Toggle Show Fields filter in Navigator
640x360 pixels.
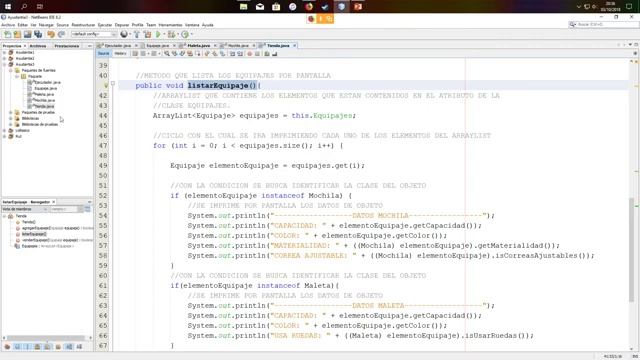(x=17, y=347)
